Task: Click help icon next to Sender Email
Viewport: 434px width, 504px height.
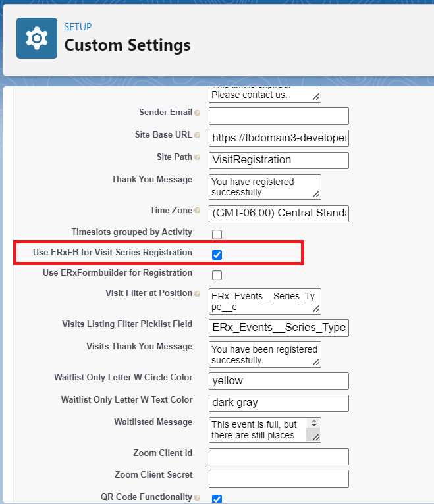Action: click(198, 113)
